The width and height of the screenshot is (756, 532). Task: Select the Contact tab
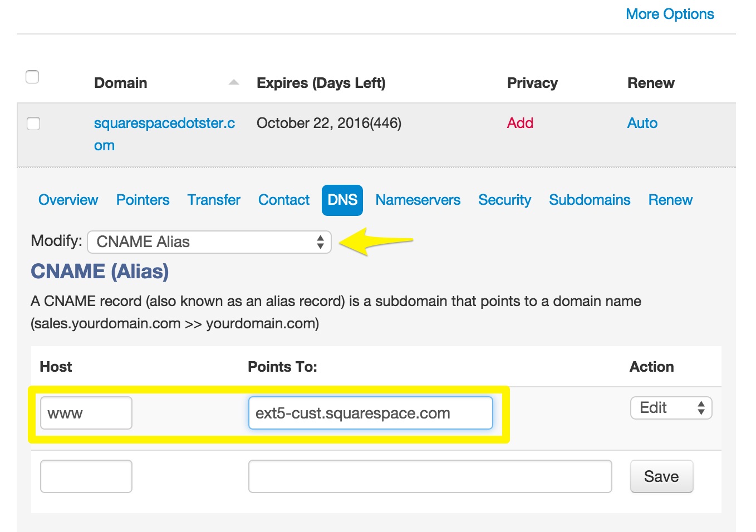(284, 200)
